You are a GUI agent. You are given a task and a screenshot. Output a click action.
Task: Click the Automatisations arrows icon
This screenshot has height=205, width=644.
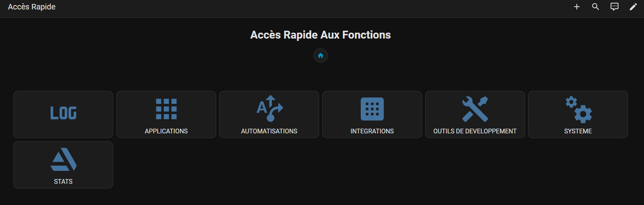point(270,108)
